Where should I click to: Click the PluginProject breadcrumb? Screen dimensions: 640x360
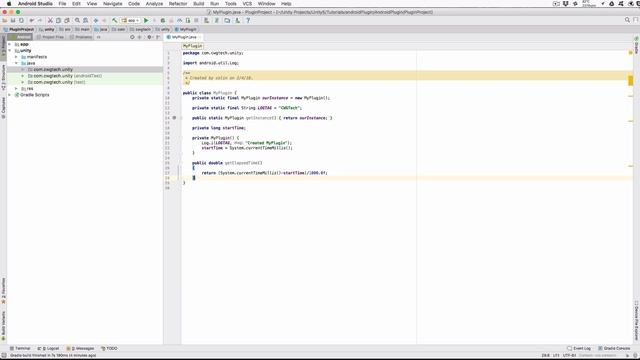(19, 29)
